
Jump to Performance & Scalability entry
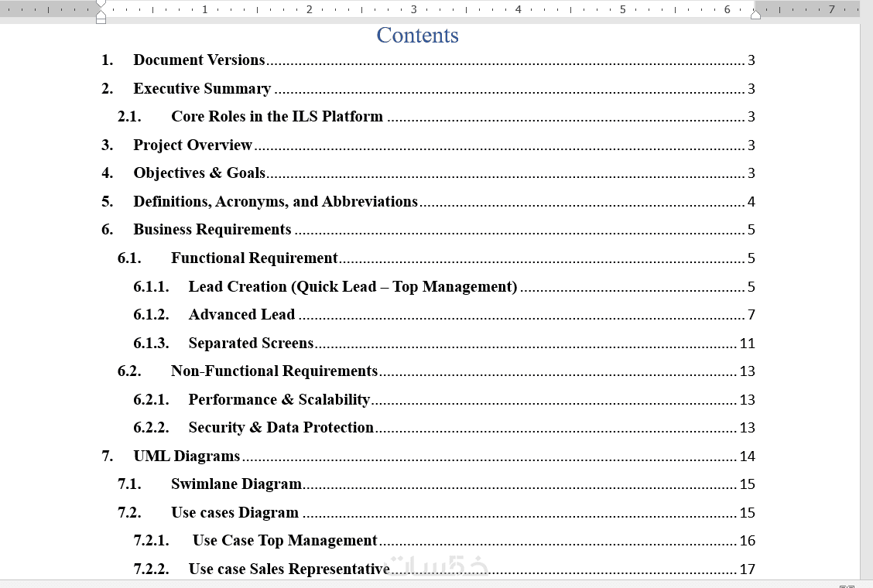click(x=443, y=399)
